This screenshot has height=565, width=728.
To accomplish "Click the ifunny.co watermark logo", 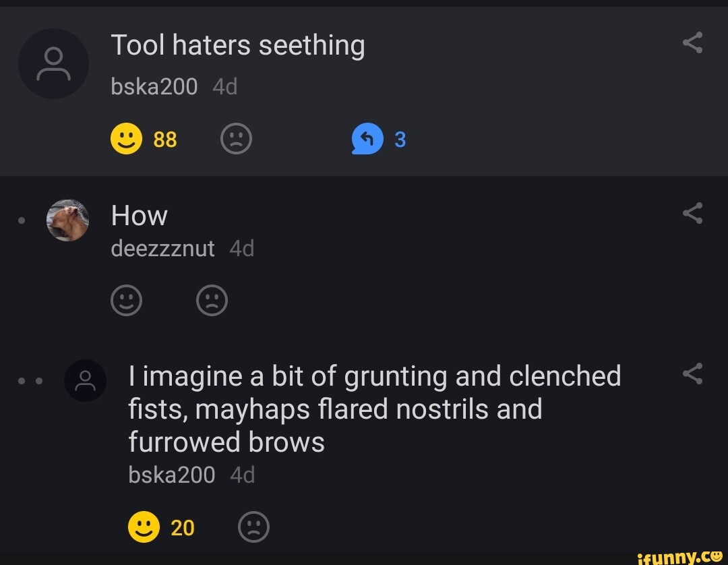I will pyautogui.click(x=679, y=556).
